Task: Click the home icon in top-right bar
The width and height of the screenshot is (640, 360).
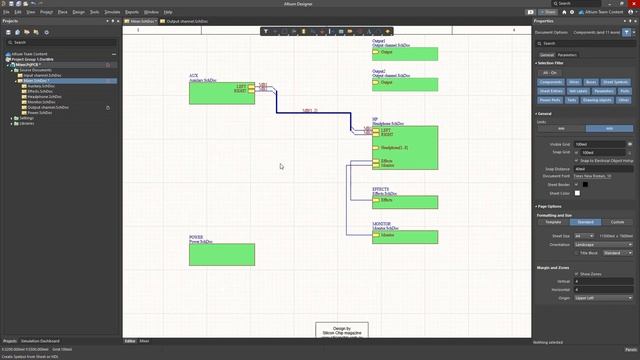Action: [x=564, y=12]
